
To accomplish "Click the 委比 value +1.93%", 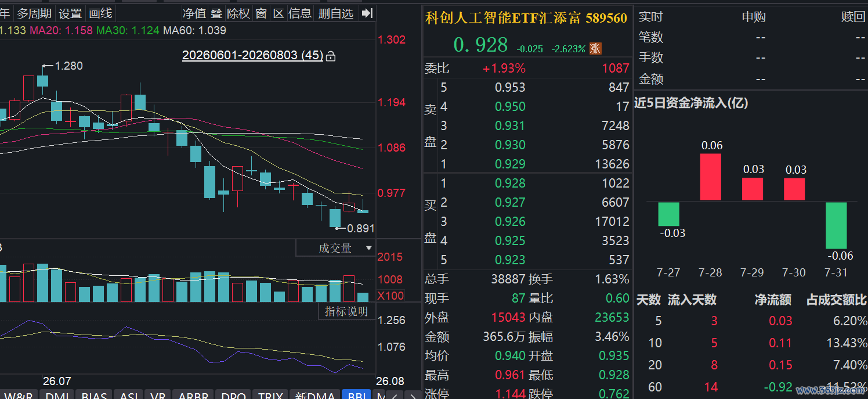I will (504, 69).
